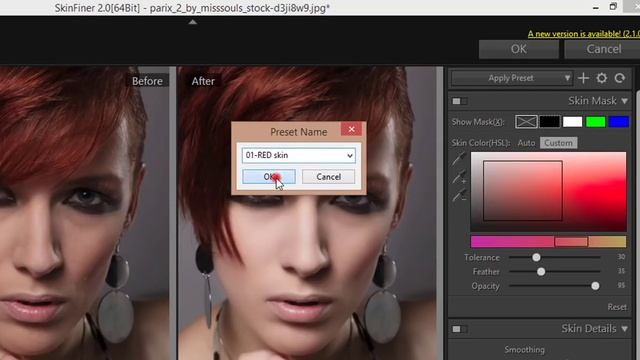Click the Smoothing label
The width and height of the screenshot is (640, 360).
pyautogui.click(x=524, y=350)
